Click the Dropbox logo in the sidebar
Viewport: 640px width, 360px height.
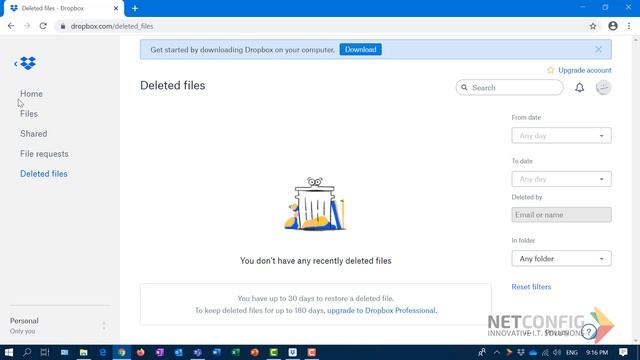(28, 63)
